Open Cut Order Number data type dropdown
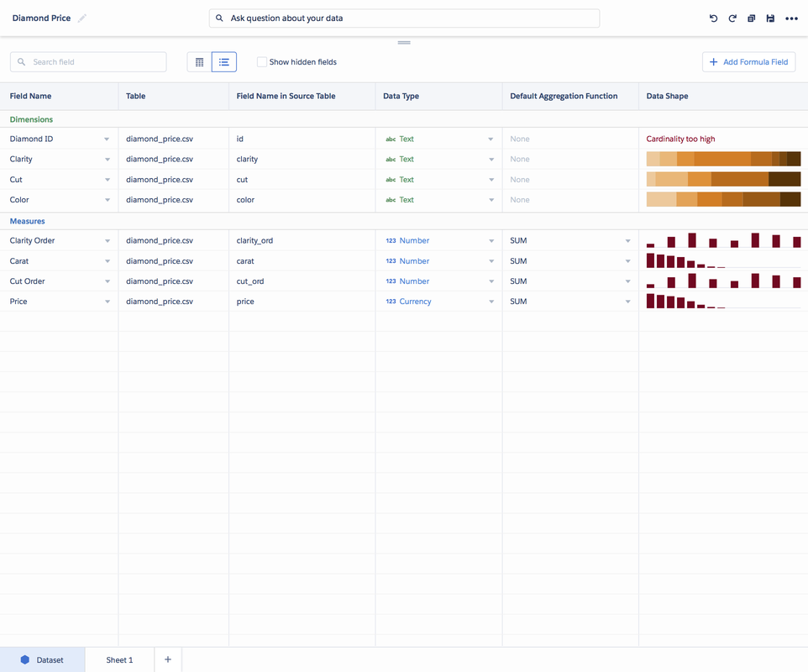Screen dimensions: 808x672 [491, 281]
